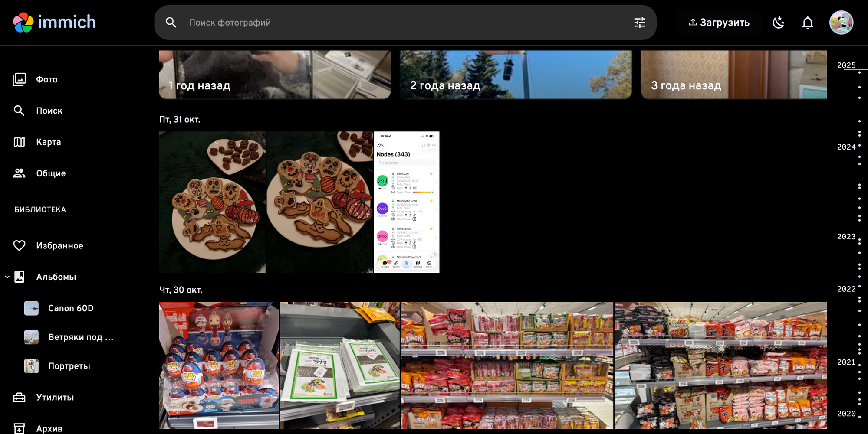This screenshot has width=868, height=434.
Task: Open the Canon 60D album
Action: click(x=71, y=308)
